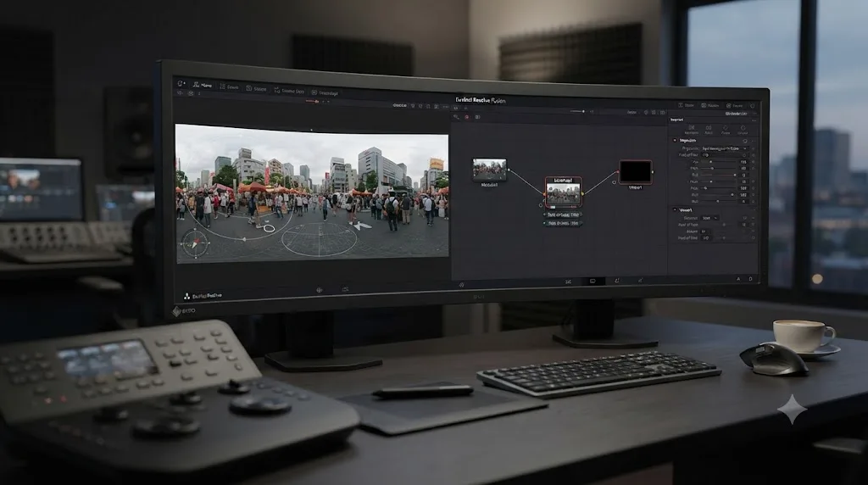Toggle the keyframe dot on the first slider row

click(x=754, y=162)
